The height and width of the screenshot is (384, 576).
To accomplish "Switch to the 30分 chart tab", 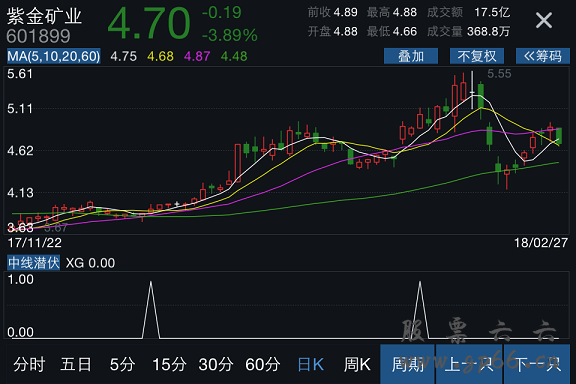I will [216, 365].
